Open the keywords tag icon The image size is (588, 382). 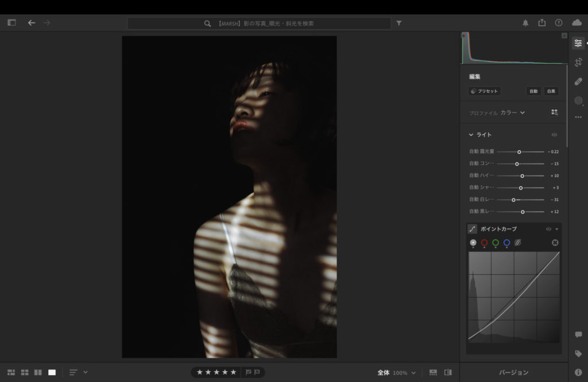[578, 353]
